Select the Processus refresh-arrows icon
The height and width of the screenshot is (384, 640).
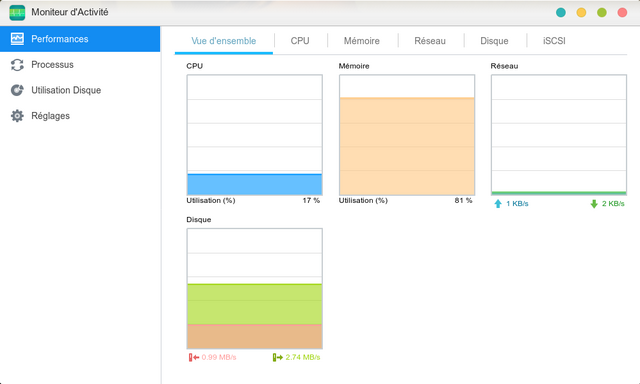(17, 64)
